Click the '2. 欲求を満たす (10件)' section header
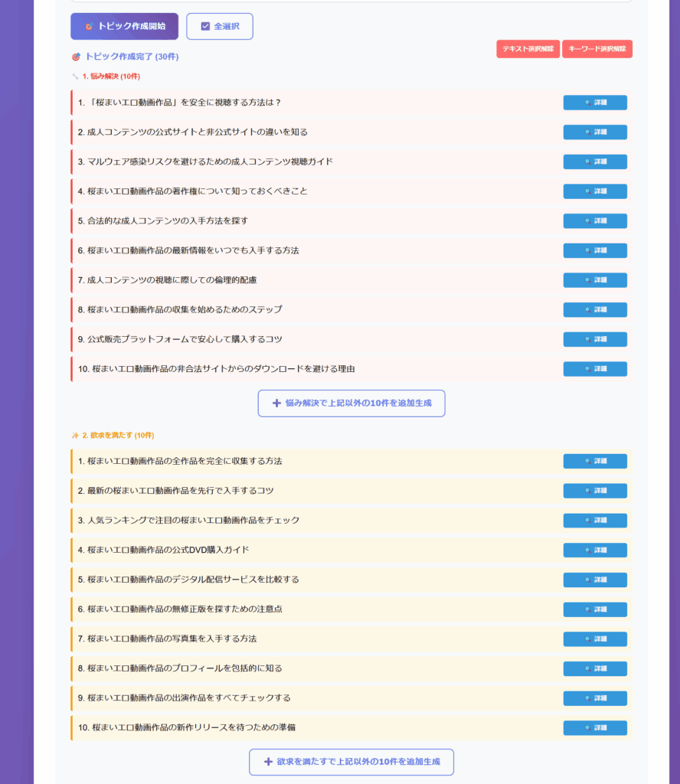Viewport: 680px width, 784px height. click(113, 436)
